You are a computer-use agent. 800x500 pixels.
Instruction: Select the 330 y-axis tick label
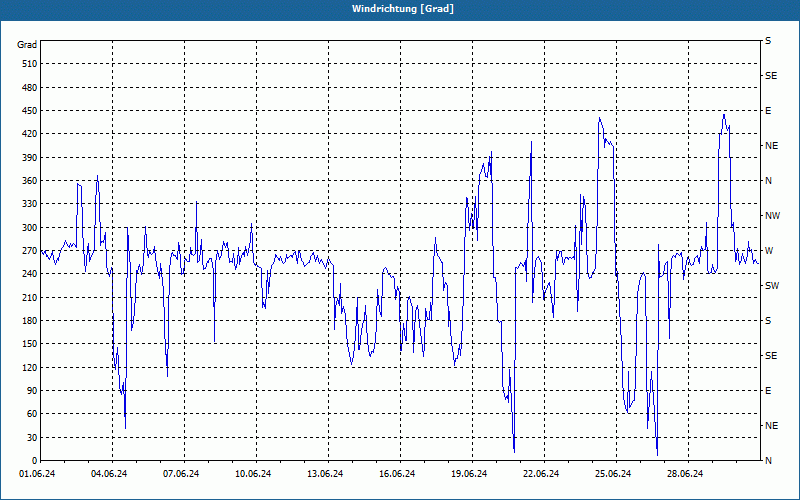click(x=30, y=204)
